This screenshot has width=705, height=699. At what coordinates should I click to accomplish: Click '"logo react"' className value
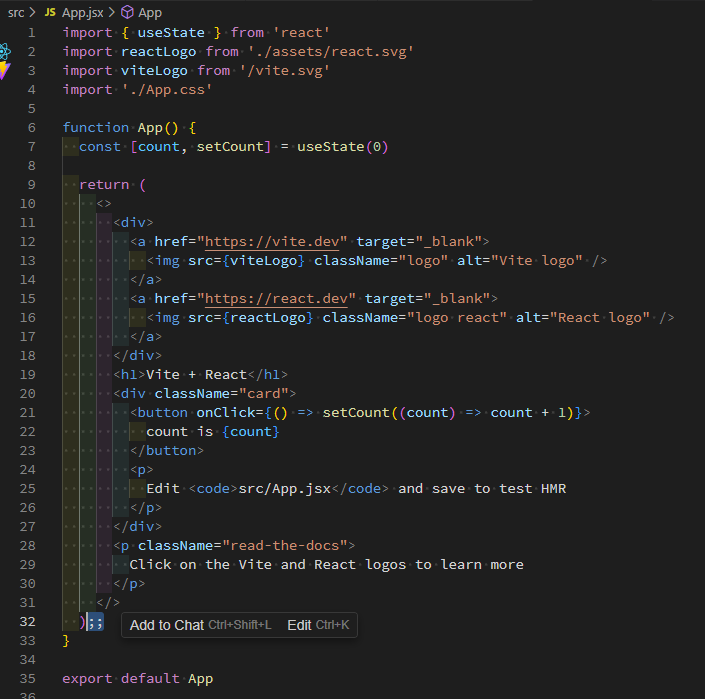click(x=457, y=318)
